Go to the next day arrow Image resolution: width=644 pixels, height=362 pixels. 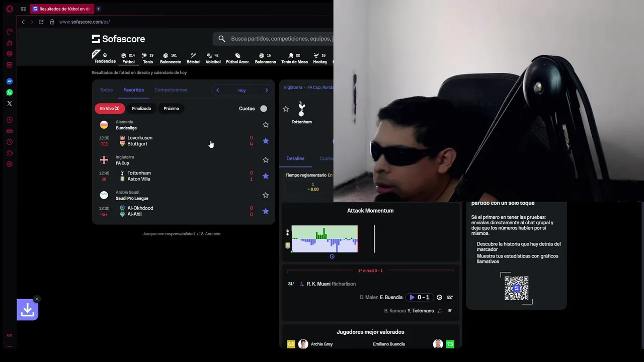[267, 90]
